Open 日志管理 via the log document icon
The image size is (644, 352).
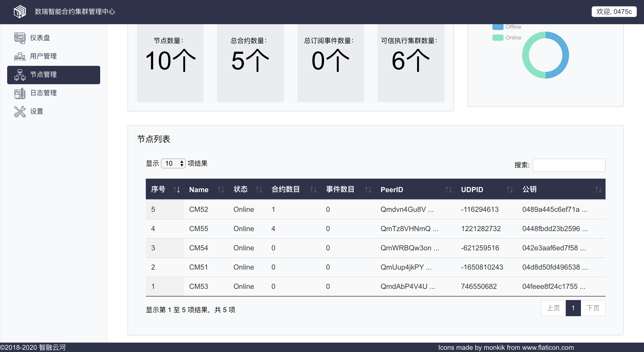pos(20,93)
